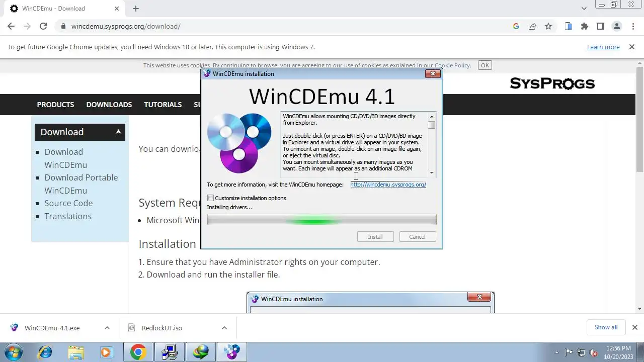Click the site lock icon in address bar

coord(63,26)
